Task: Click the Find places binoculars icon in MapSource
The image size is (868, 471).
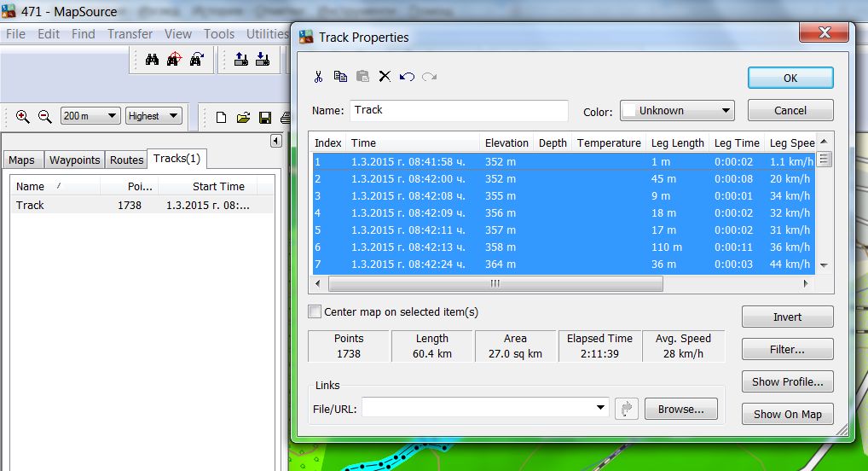Action: 153,59
